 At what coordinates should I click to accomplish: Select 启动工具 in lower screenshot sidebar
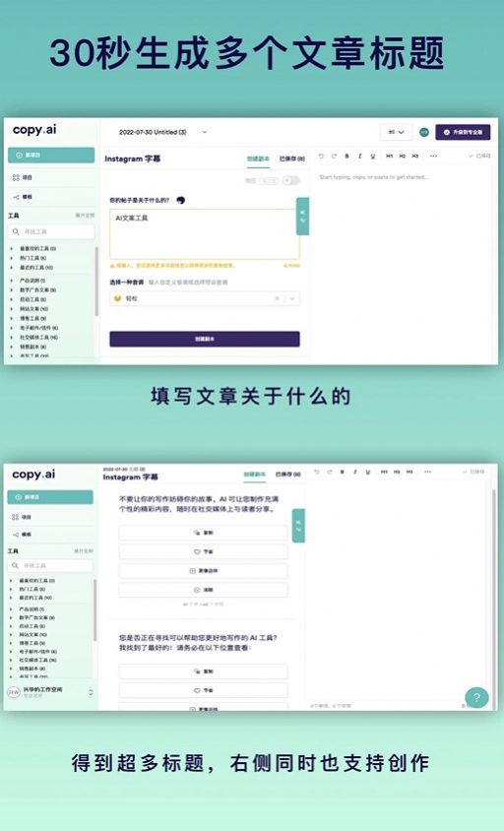click(x=32, y=626)
